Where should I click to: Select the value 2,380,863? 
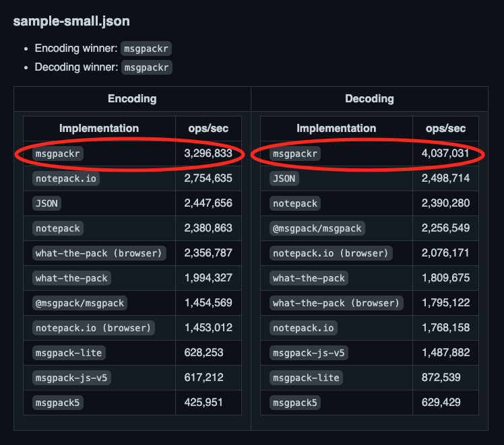(x=208, y=228)
